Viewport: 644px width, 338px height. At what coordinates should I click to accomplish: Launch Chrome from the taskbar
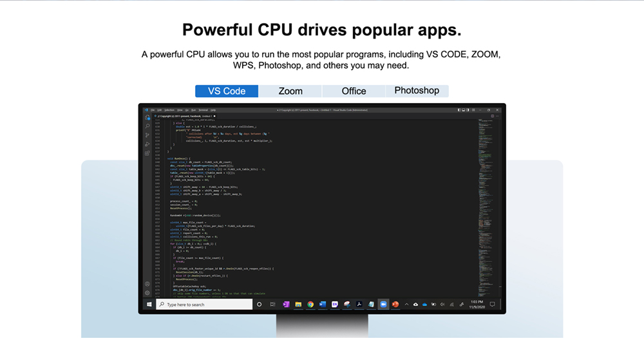310,304
